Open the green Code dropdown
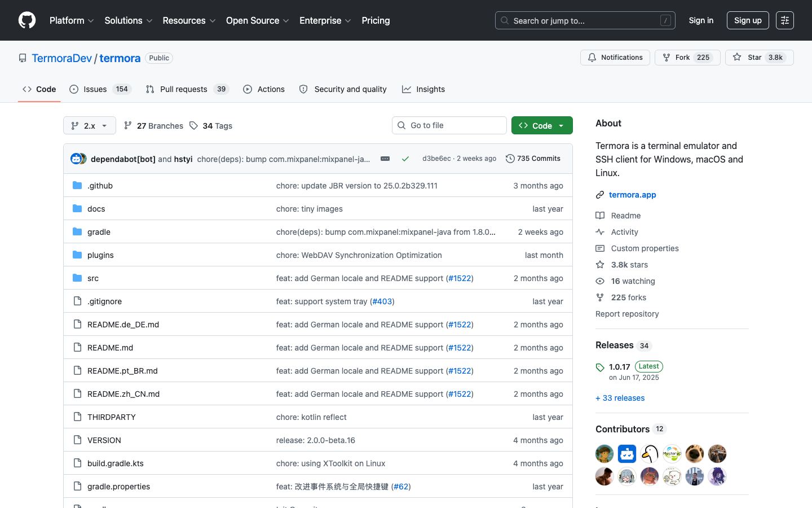 click(x=542, y=125)
